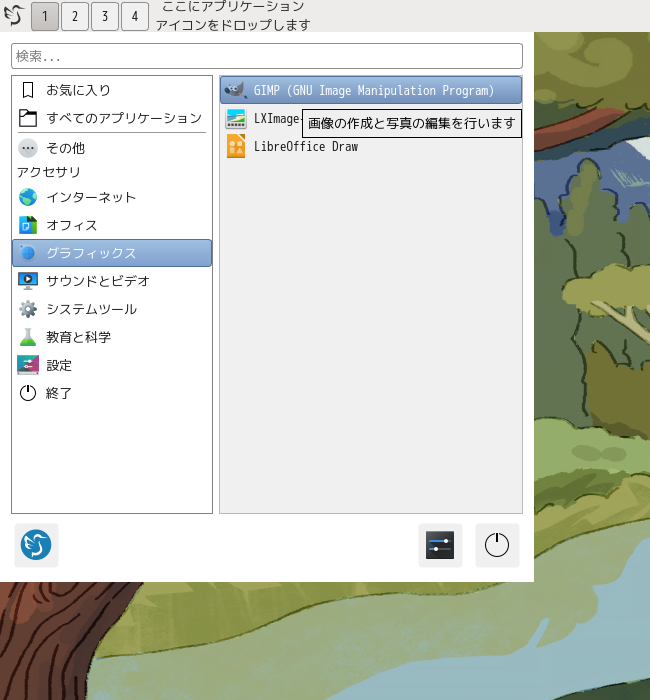650x700 pixels.
Task: Switch to workspace 3
Action: 105,17
